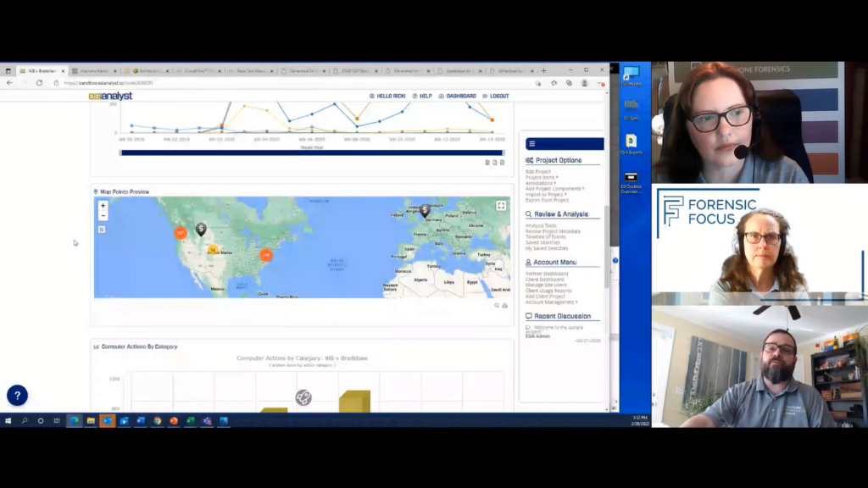Click the taskbar search magnifier

click(x=25, y=421)
